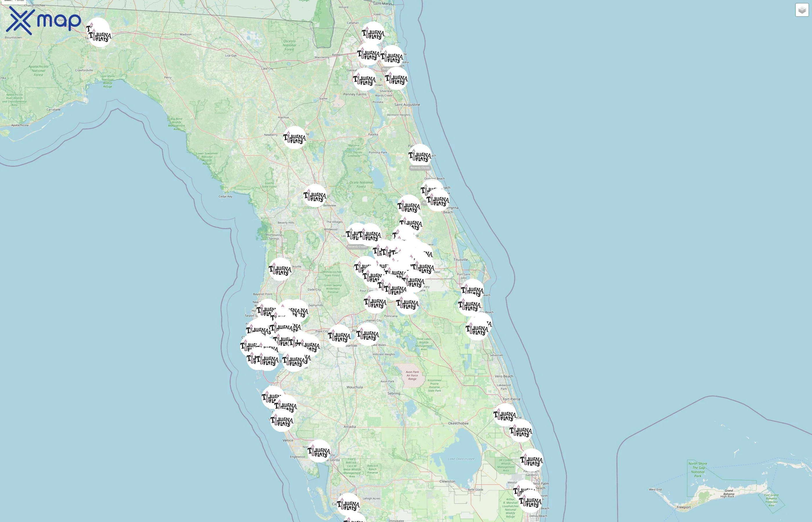
Task: Open the marker just south of Callahan
Action: (373, 33)
